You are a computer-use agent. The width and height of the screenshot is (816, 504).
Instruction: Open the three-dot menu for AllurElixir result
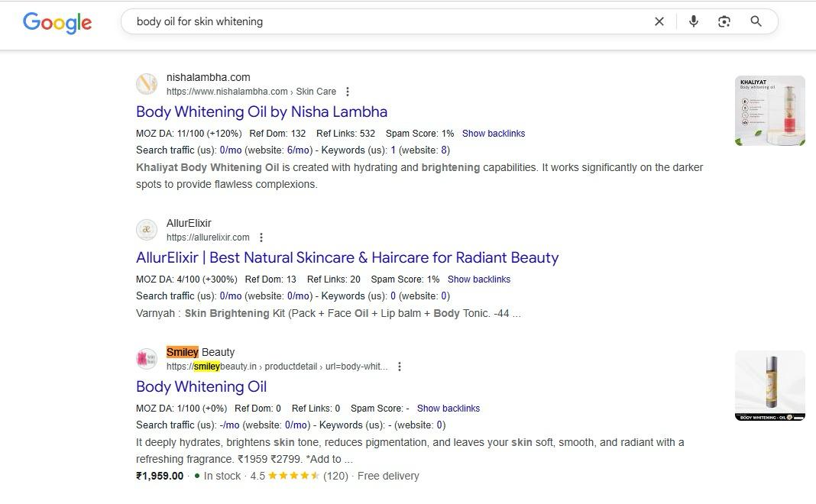(261, 237)
